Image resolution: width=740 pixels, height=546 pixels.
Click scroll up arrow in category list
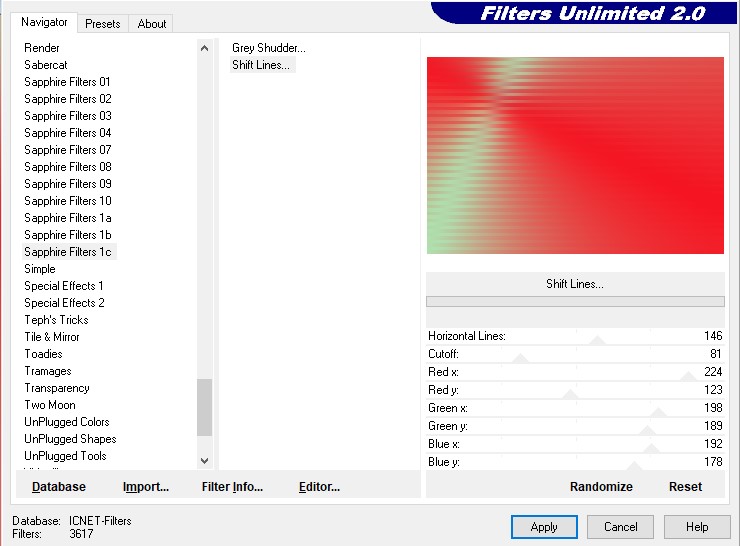pyautogui.click(x=204, y=48)
